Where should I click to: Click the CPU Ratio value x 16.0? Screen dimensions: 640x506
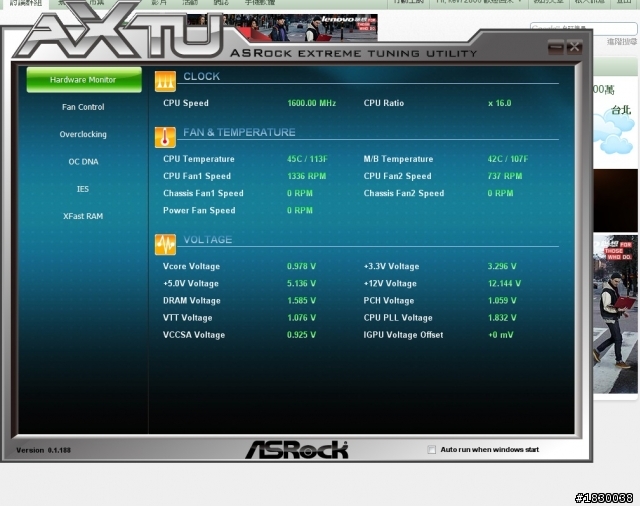tap(500, 103)
